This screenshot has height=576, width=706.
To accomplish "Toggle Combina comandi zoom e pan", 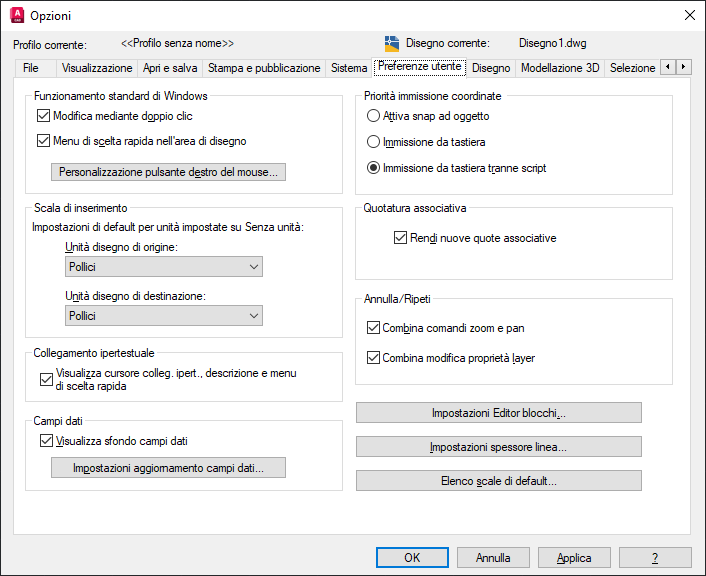I will (374, 328).
